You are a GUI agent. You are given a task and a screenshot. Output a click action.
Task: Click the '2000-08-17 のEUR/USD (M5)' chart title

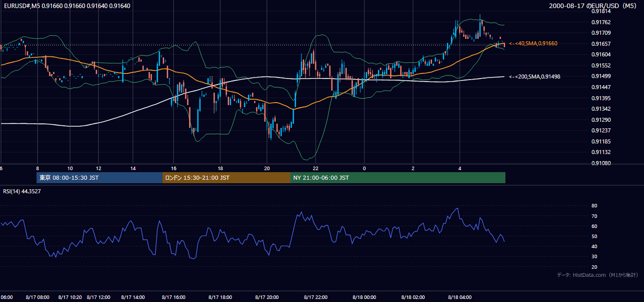(x=593, y=6)
